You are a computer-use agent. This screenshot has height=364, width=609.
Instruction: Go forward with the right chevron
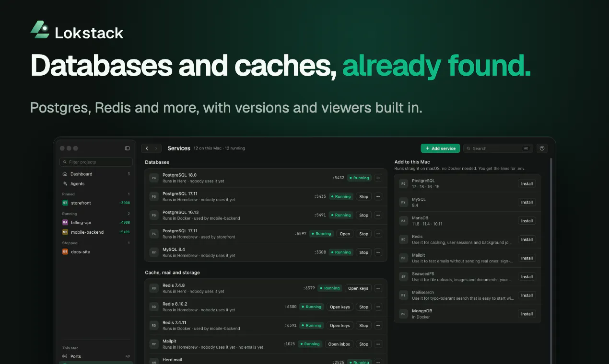(x=156, y=148)
